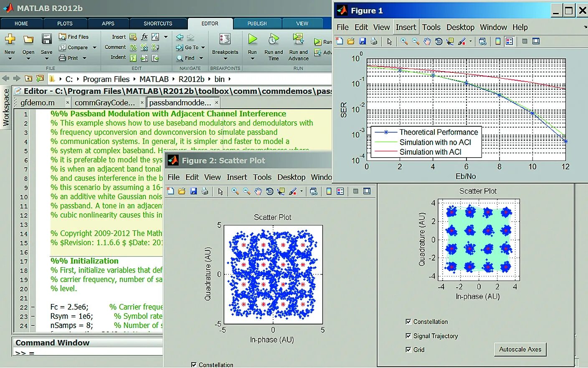Click the up-one-folder icon in address bar
This screenshot has width=588, height=368.
tap(28, 78)
